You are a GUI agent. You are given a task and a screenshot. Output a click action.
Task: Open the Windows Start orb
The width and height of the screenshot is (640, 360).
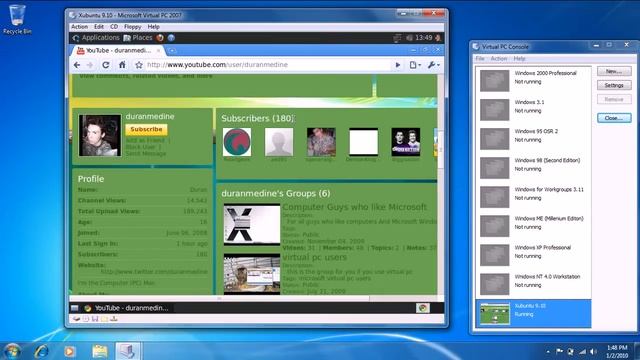click(12, 351)
